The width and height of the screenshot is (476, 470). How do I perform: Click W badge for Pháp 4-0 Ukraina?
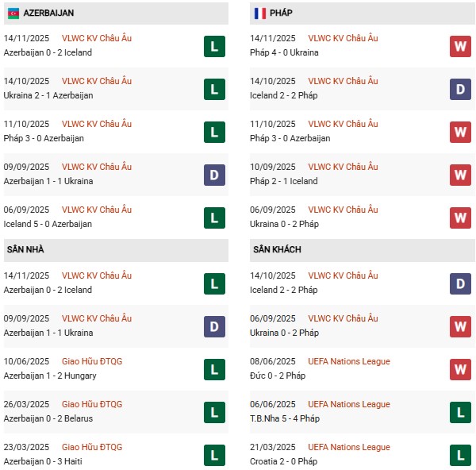pos(460,46)
